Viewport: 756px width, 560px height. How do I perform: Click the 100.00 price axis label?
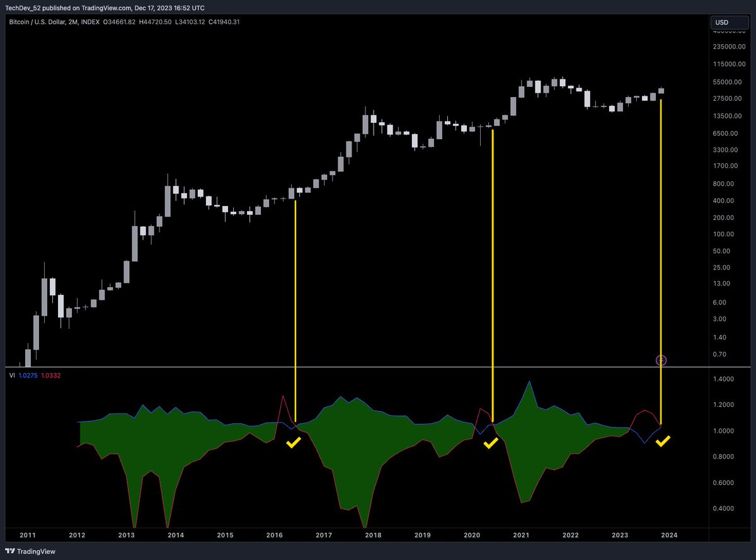click(x=723, y=234)
